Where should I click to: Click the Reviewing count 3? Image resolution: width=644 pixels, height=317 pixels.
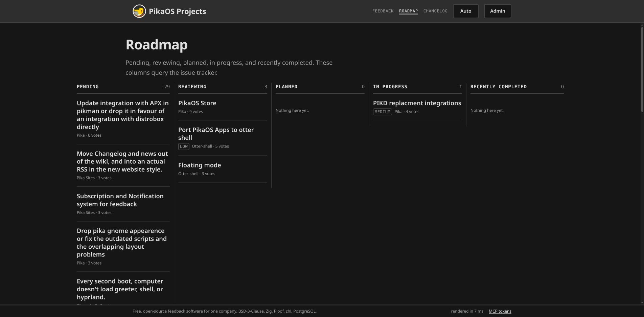pos(266,87)
